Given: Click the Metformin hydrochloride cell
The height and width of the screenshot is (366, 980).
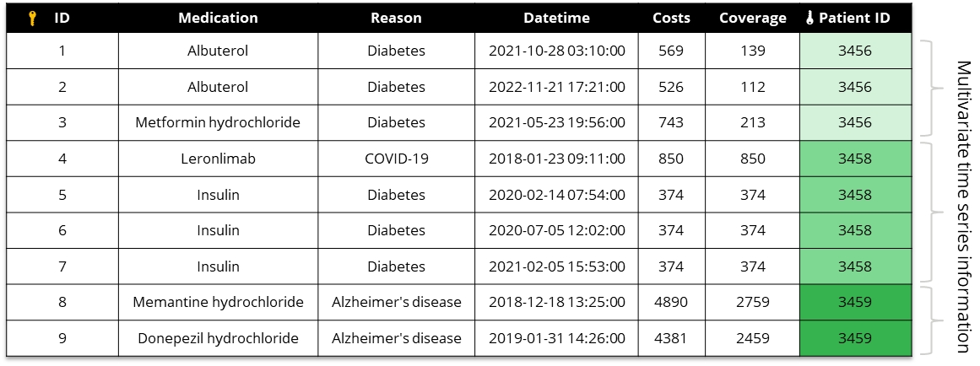Looking at the screenshot, I should [218, 122].
